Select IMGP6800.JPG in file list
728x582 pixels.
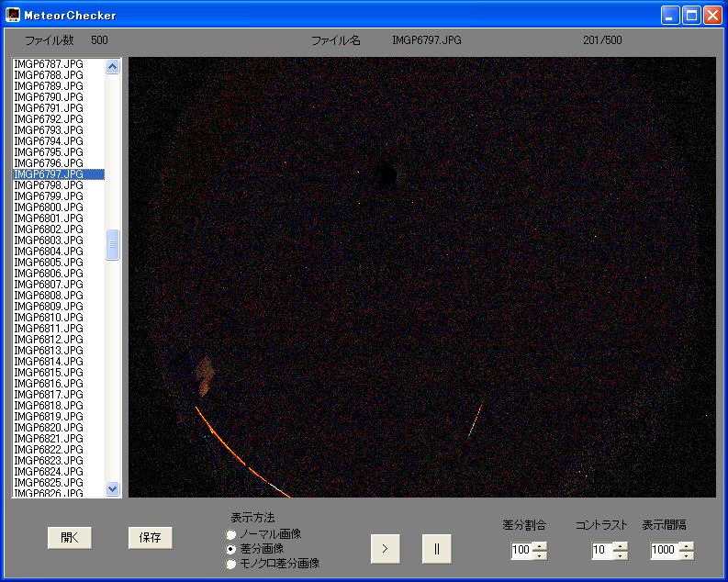click(50, 207)
